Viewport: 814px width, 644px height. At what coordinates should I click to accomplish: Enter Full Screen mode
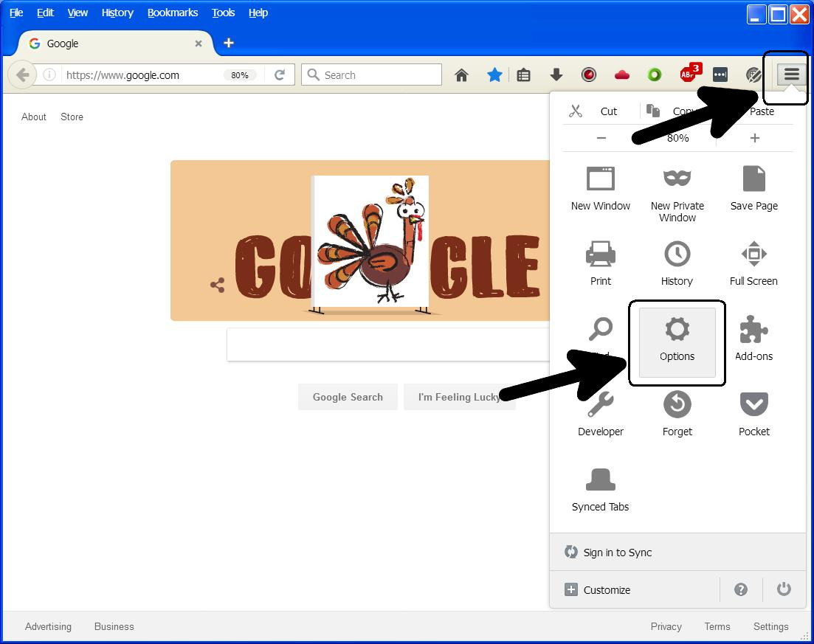(x=753, y=255)
